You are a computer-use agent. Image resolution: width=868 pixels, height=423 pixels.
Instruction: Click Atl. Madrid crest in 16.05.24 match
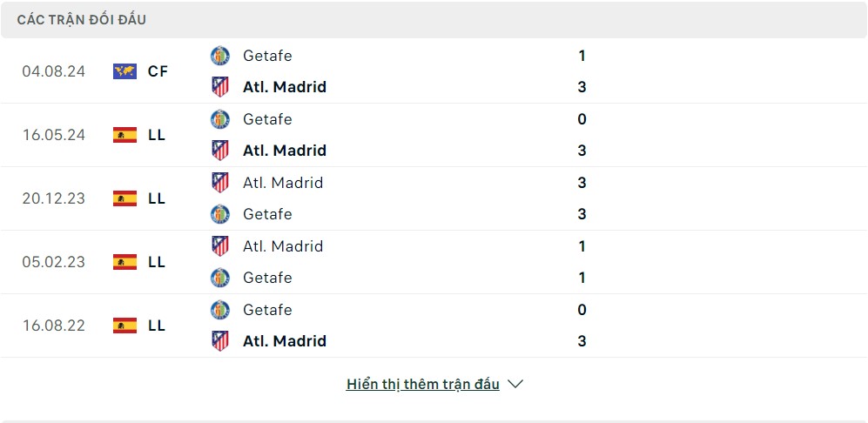[220, 151]
